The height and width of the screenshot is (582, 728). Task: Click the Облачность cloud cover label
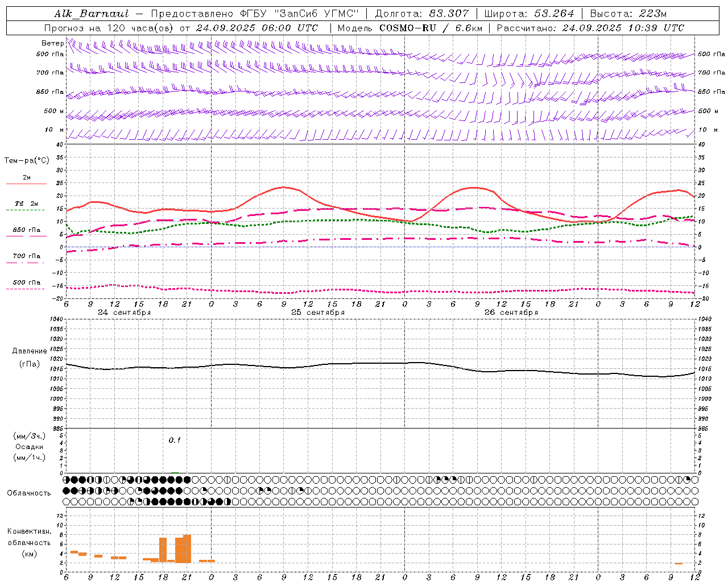[29, 493]
